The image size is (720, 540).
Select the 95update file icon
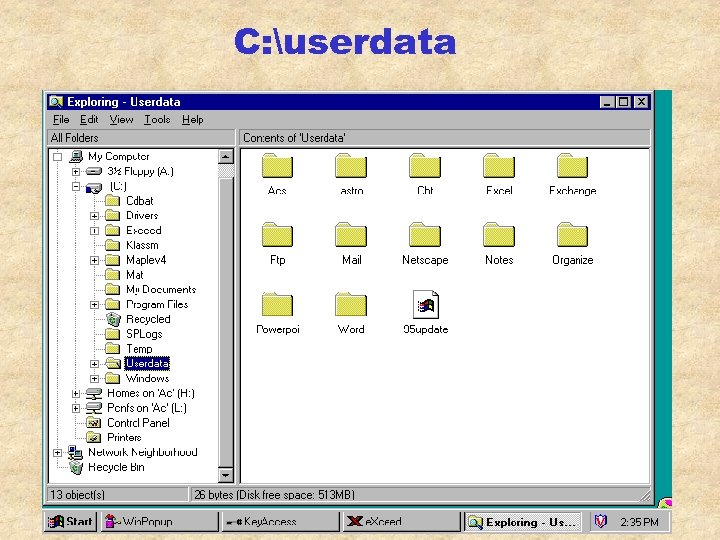pos(426,304)
